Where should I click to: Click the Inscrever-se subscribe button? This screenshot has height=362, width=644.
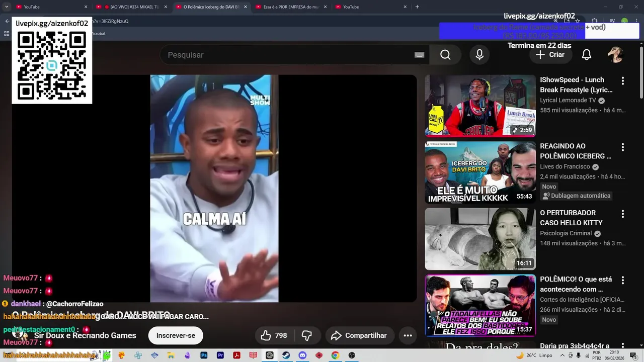[x=176, y=335]
